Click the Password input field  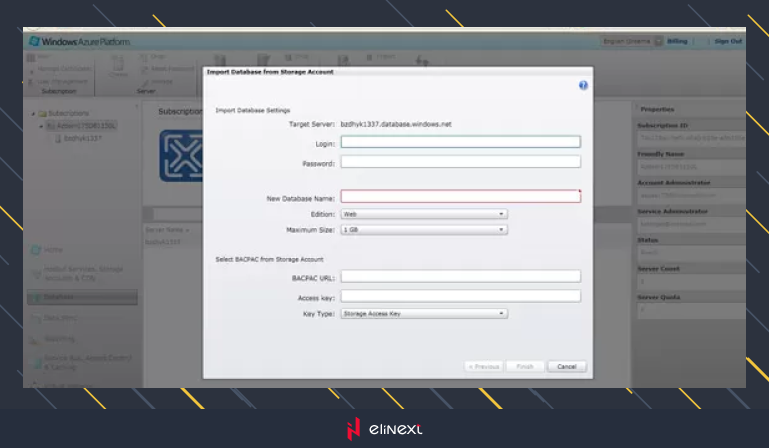(x=460, y=162)
